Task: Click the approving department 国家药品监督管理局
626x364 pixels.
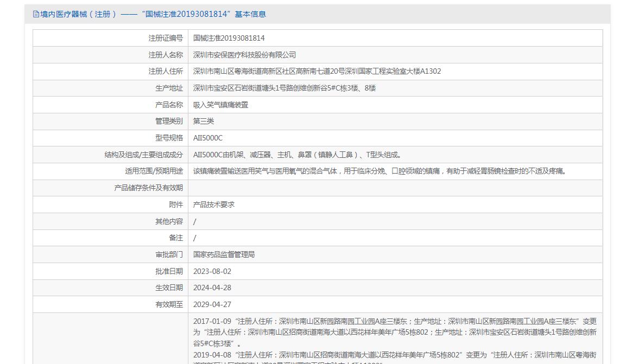Action: 224,254
